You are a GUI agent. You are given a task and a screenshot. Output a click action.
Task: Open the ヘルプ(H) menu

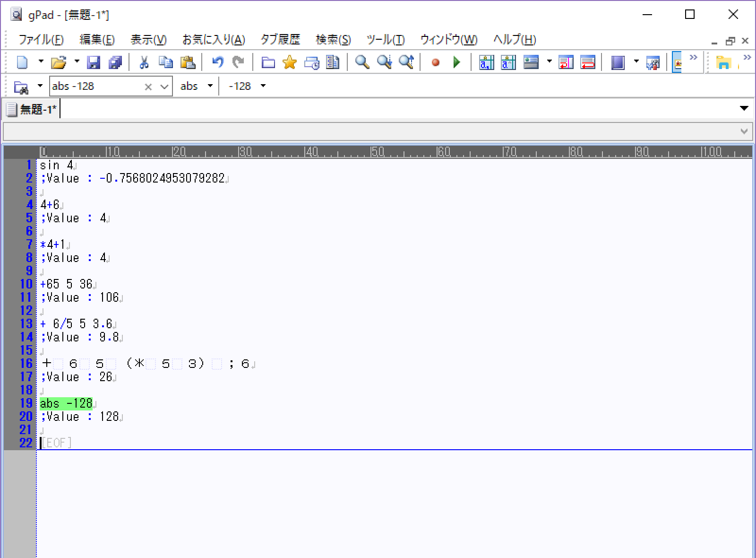coord(515,40)
